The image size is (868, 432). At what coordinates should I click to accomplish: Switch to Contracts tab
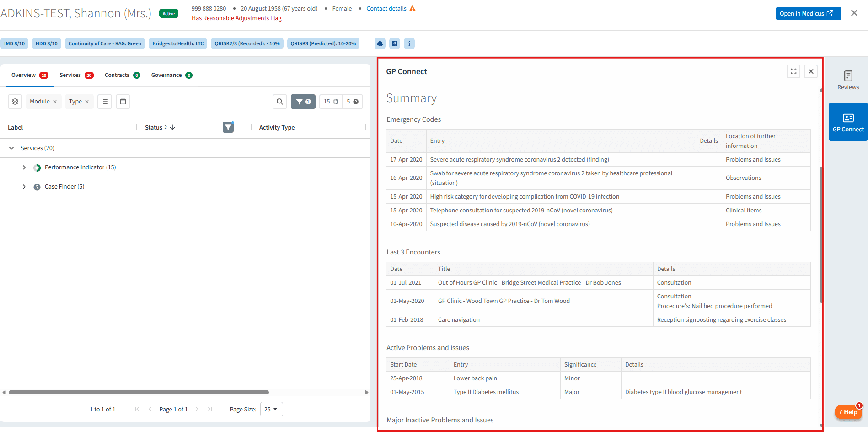point(122,75)
